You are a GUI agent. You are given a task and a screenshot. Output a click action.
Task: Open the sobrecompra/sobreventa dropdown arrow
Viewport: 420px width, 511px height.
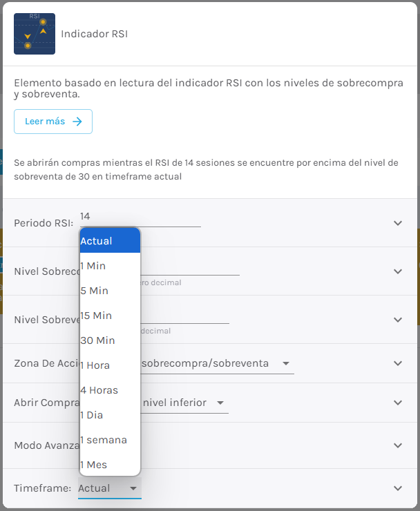pyautogui.click(x=286, y=363)
